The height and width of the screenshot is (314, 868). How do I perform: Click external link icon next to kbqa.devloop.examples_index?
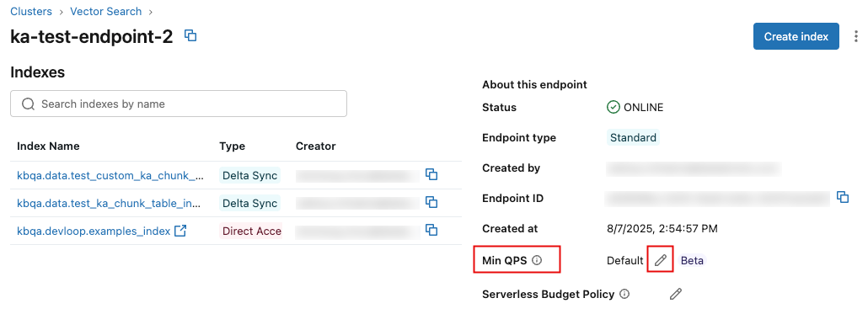pos(179,231)
